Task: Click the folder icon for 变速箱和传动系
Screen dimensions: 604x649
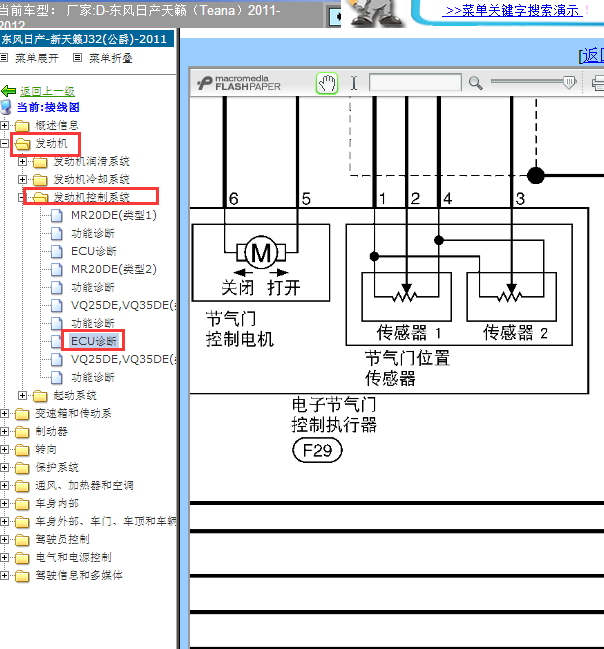Action: [x=22, y=413]
